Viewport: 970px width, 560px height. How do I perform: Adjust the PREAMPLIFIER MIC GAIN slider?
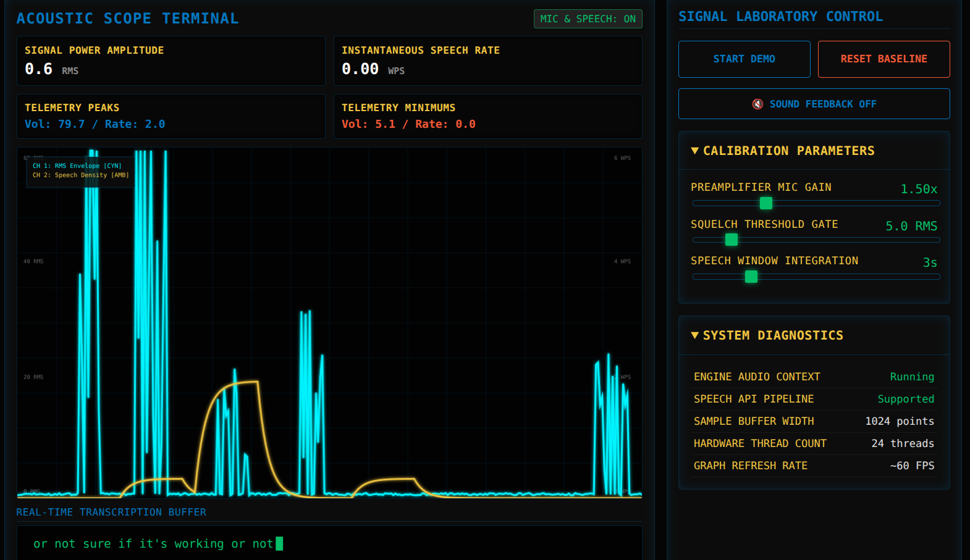click(x=816, y=203)
